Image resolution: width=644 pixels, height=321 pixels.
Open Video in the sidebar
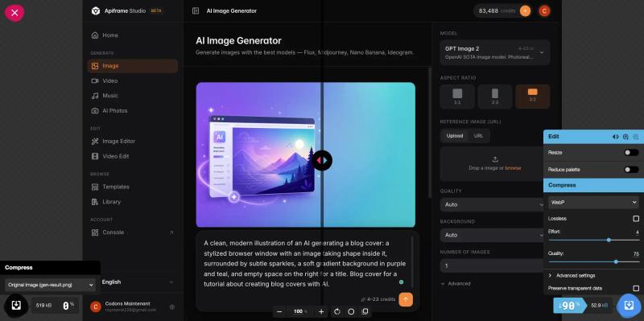click(132, 81)
